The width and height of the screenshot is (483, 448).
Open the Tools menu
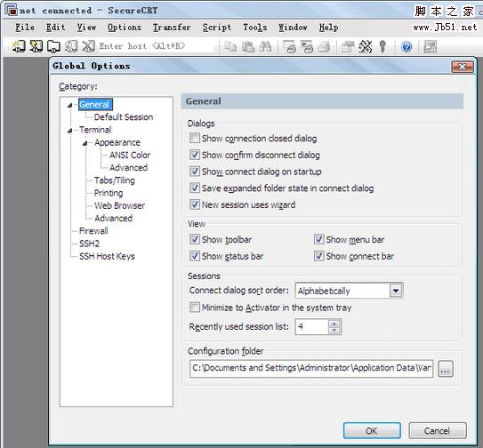[x=254, y=28]
